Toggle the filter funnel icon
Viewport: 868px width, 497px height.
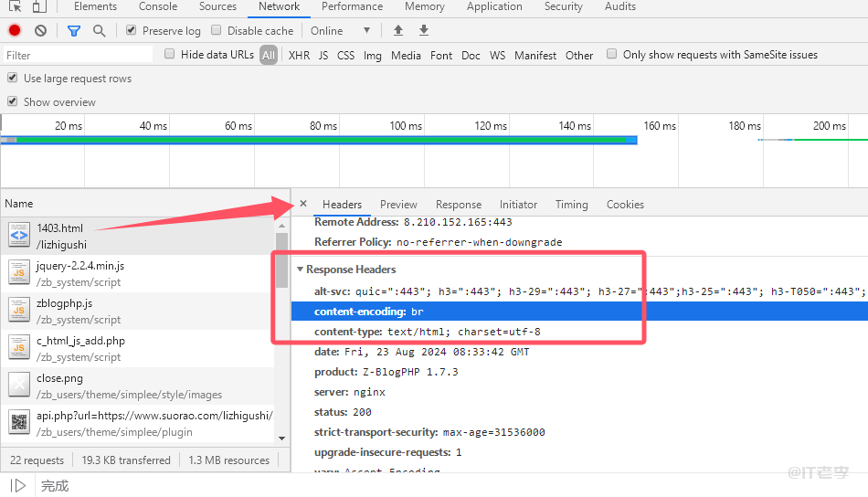tap(74, 30)
